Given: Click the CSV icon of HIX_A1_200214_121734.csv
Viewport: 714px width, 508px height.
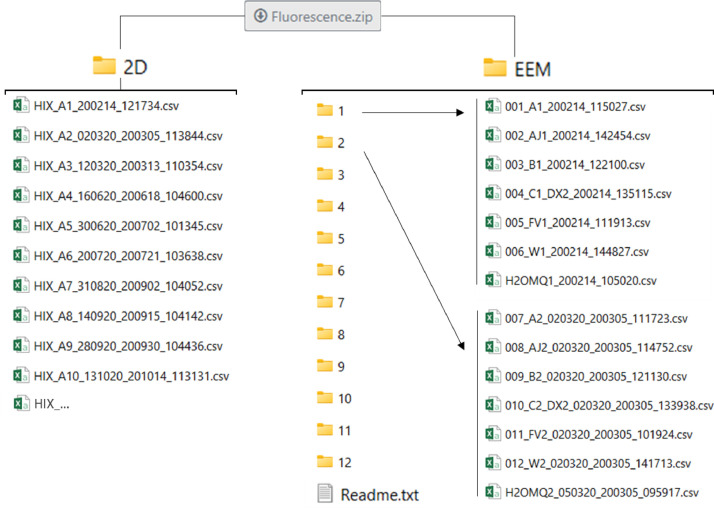Looking at the screenshot, I should tap(21, 105).
